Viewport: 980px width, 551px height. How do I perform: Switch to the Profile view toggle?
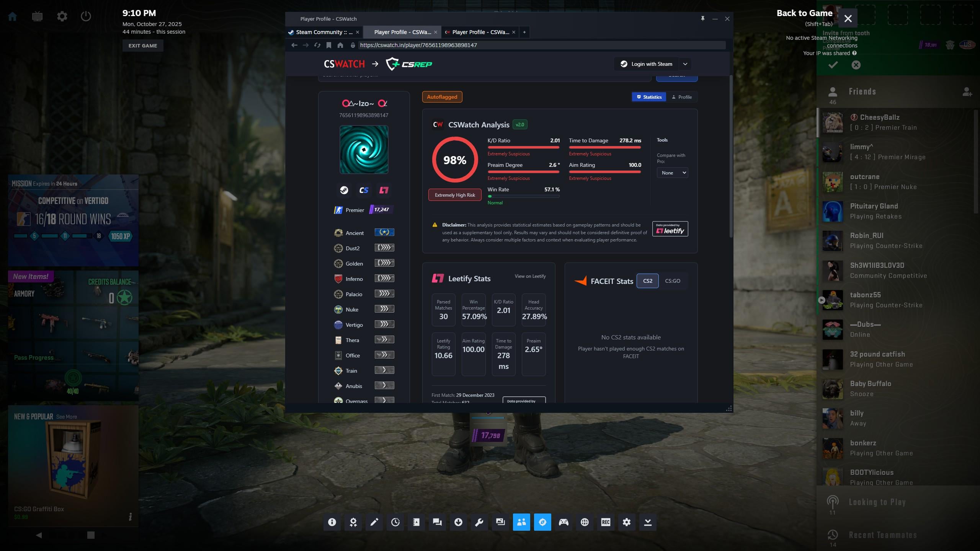pyautogui.click(x=682, y=97)
